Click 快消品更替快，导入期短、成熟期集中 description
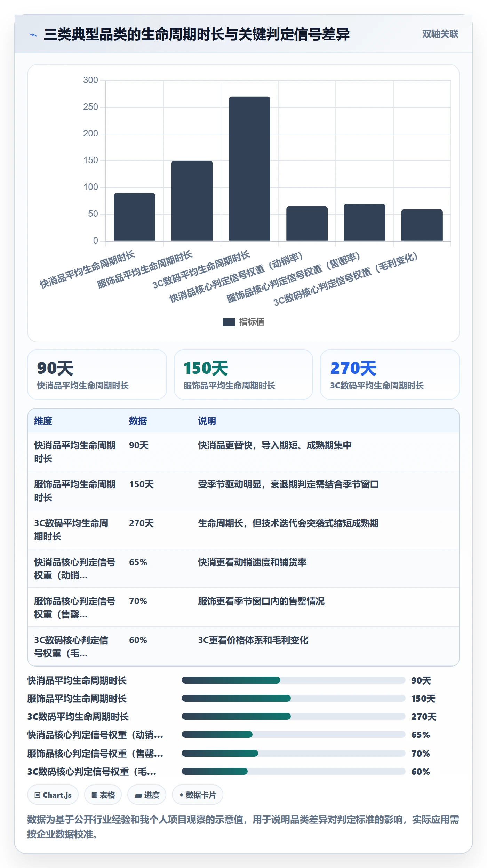 click(x=275, y=445)
